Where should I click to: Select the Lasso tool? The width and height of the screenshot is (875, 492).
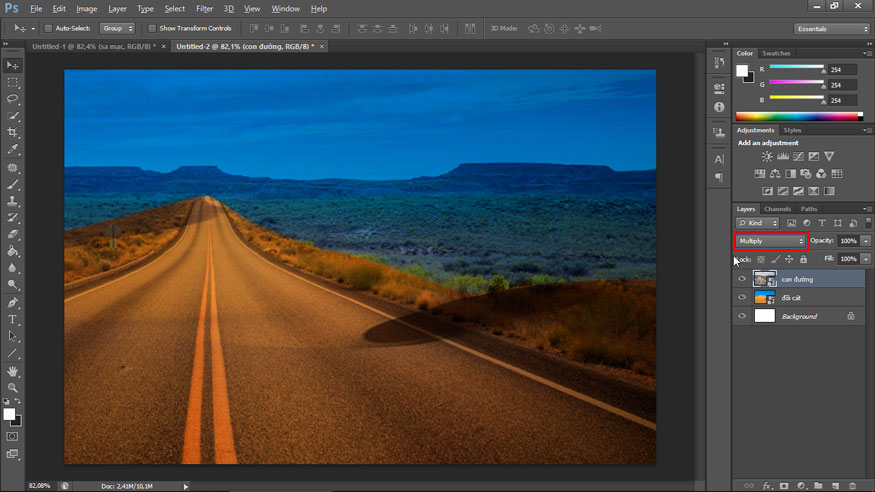pos(13,99)
